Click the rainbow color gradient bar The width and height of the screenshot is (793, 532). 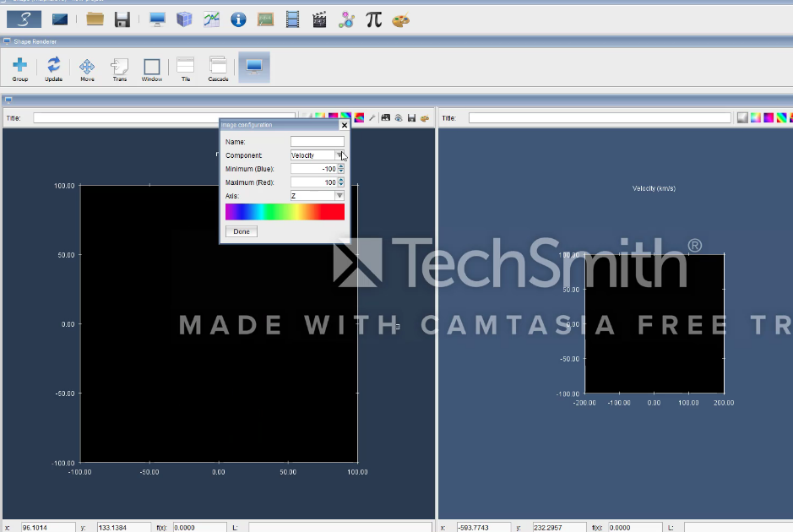pos(285,212)
